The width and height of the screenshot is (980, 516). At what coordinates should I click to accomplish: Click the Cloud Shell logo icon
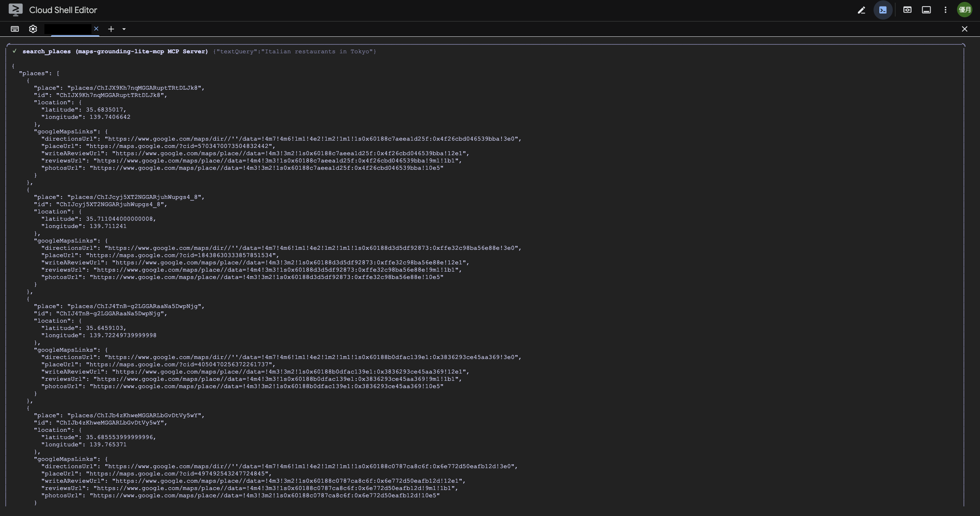click(15, 10)
